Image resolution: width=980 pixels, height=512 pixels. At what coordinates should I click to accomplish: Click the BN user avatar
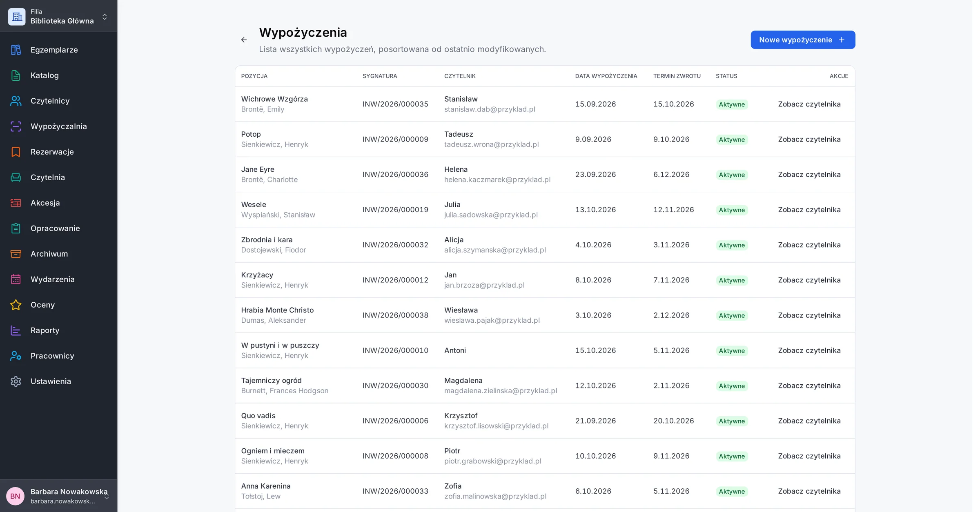pos(15,496)
